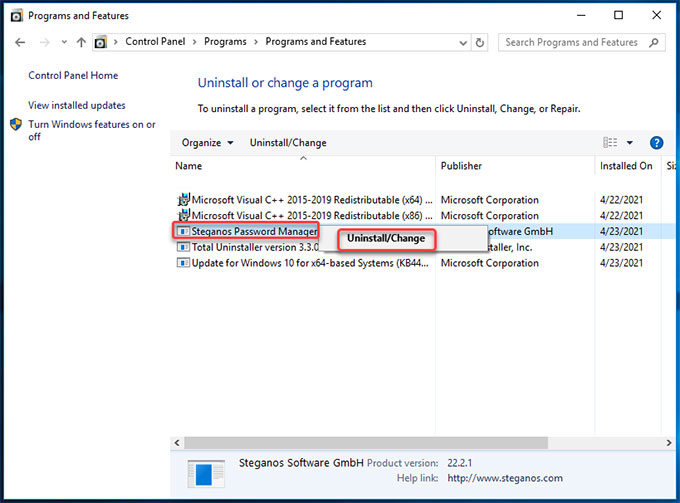Viewport: 680px width, 503px height.
Task: Open Control Panel breadcrumb
Action: click(x=155, y=42)
